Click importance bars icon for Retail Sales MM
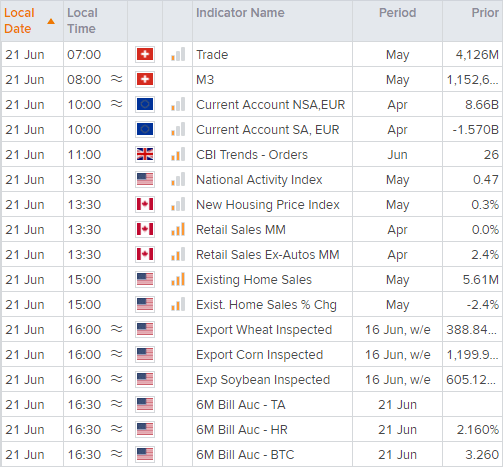 click(178, 229)
